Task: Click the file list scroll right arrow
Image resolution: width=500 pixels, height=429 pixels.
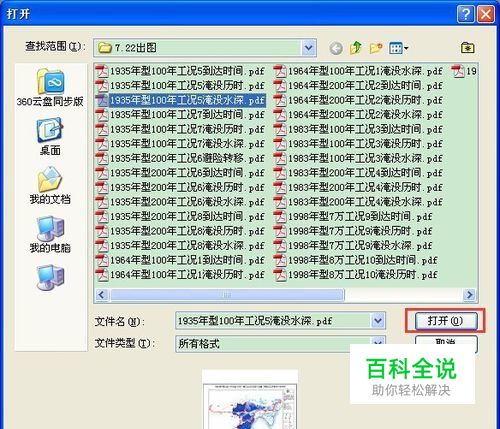Action: pyautogui.click(x=470, y=295)
